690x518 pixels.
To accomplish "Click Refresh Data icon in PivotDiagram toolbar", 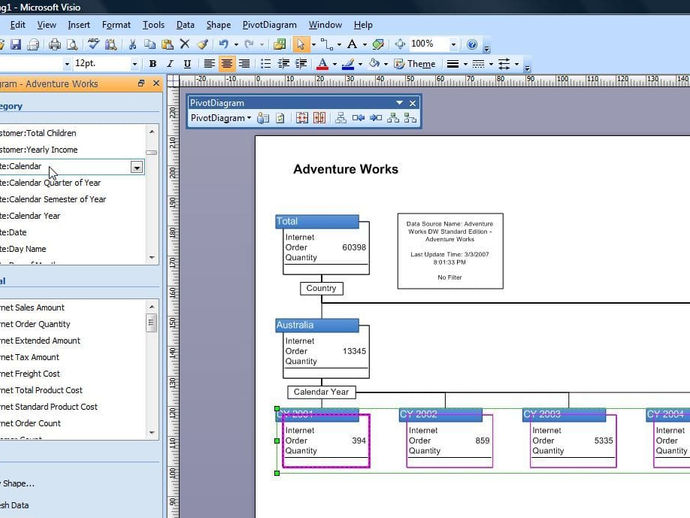I will coord(280,118).
